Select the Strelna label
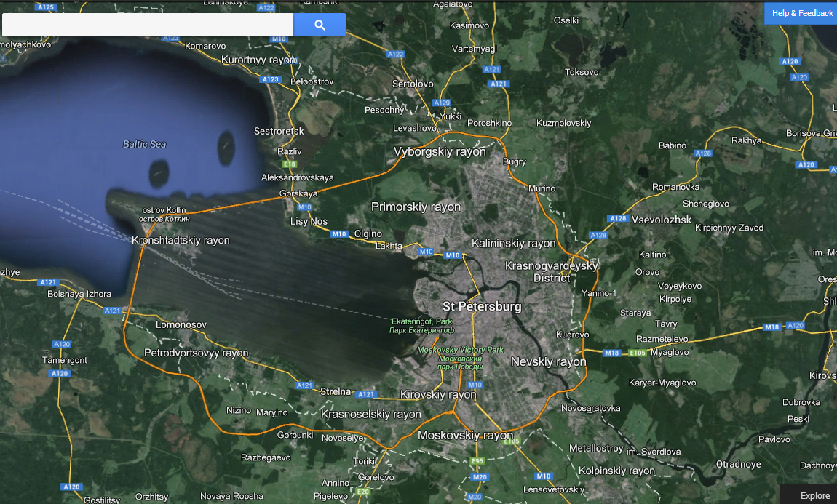837x504 pixels. coord(336,391)
